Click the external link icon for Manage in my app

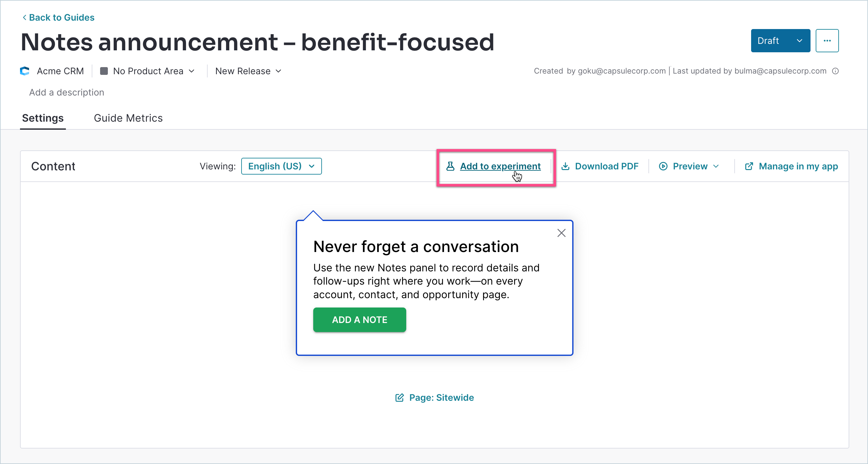pos(749,166)
